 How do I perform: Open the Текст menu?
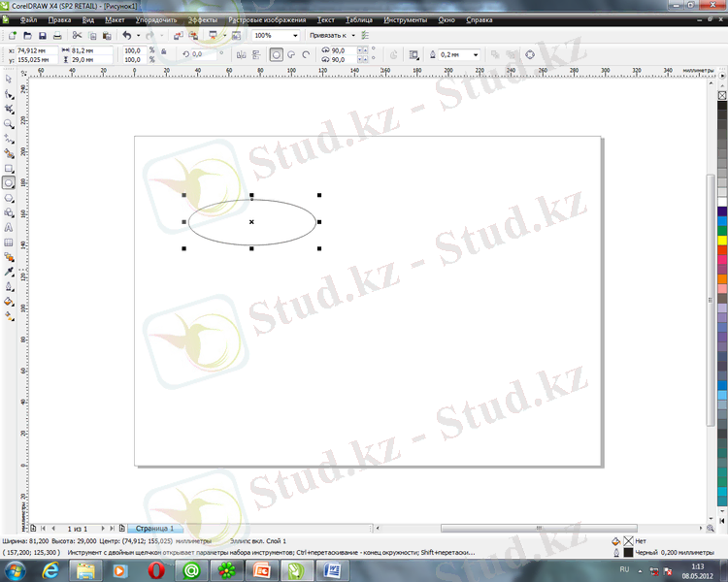coord(325,20)
